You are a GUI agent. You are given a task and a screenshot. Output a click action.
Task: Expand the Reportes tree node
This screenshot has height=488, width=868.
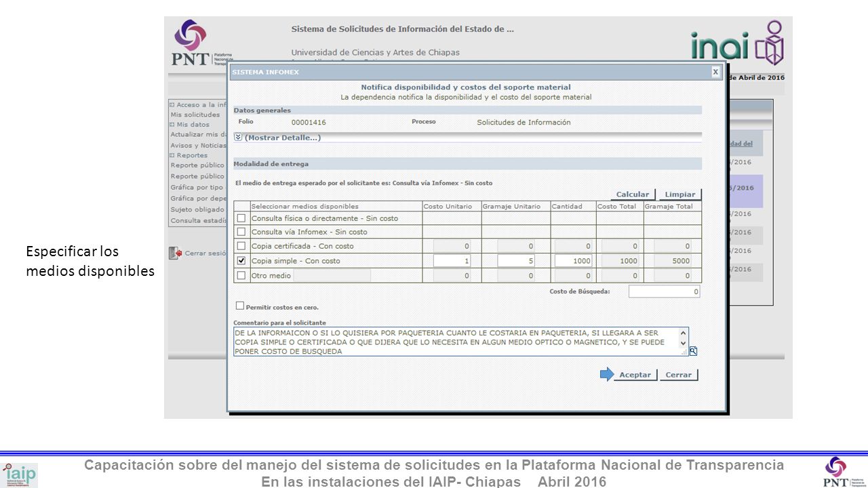click(172, 155)
